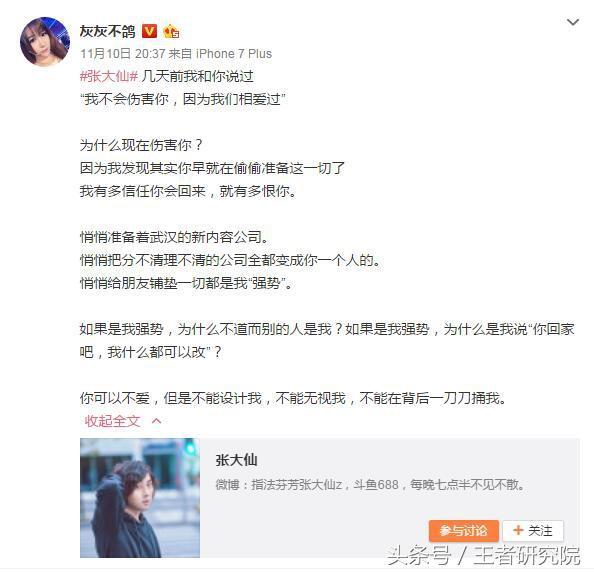
Task: Click the orange 参与讨论 button
Action: [x=464, y=530]
